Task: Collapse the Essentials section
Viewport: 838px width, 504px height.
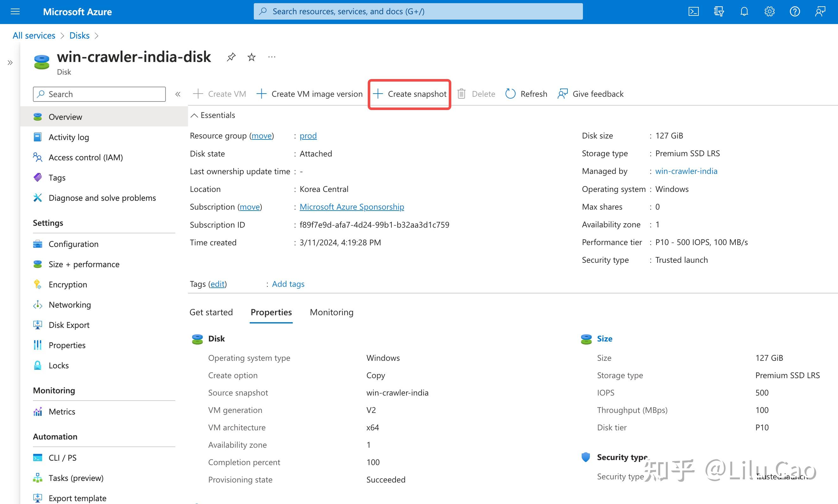Action: click(x=194, y=115)
